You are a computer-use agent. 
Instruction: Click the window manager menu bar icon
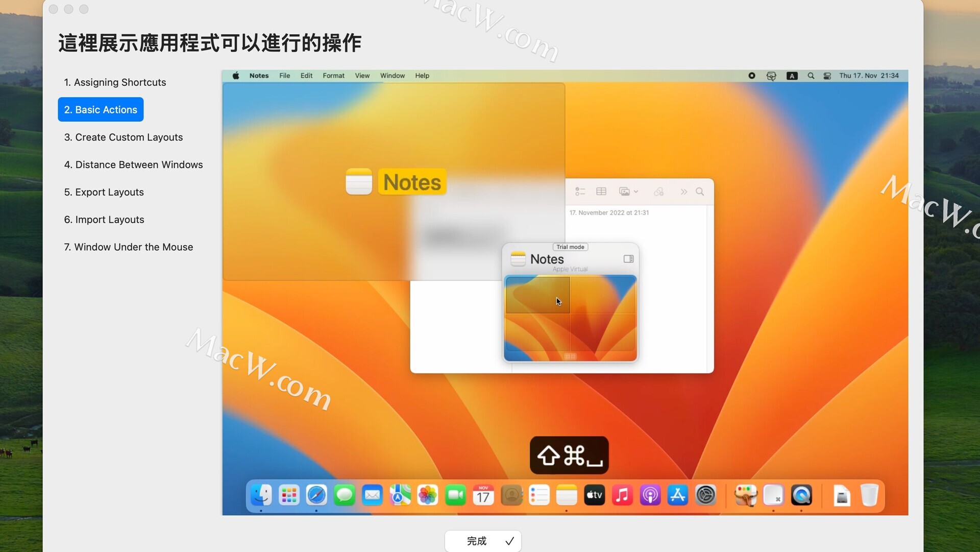(771, 76)
